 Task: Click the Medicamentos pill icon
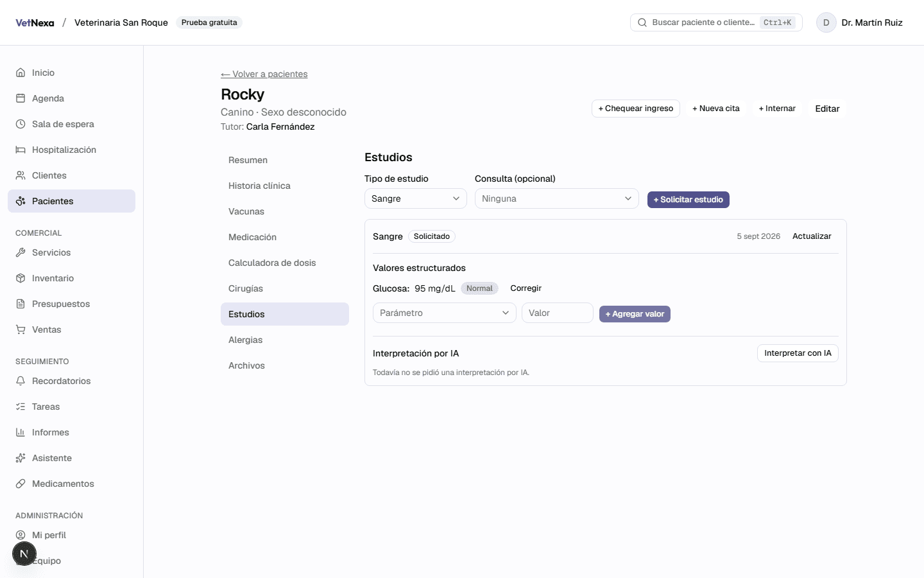pyautogui.click(x=21, y=484)
